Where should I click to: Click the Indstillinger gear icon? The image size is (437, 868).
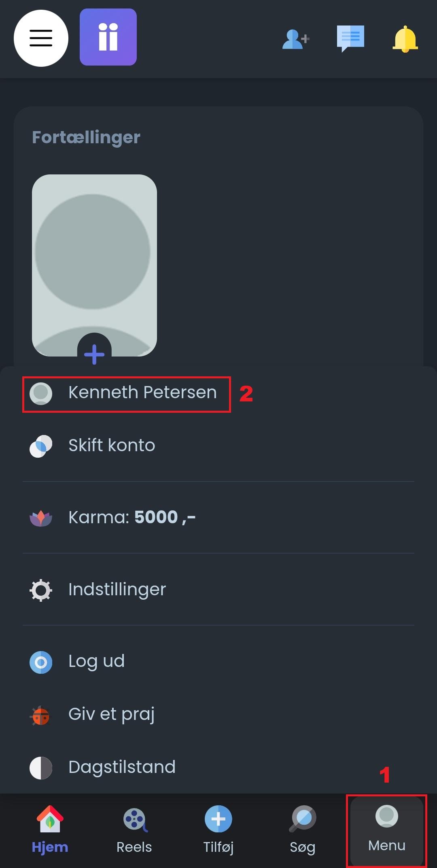click(x=41, y=590)
